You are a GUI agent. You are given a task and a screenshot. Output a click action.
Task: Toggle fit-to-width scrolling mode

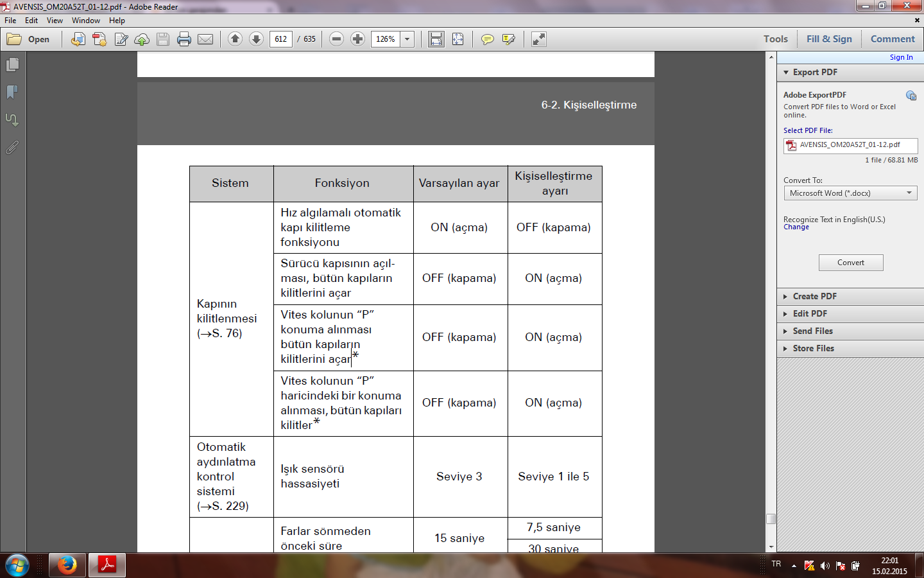click(x=436, y=39)
